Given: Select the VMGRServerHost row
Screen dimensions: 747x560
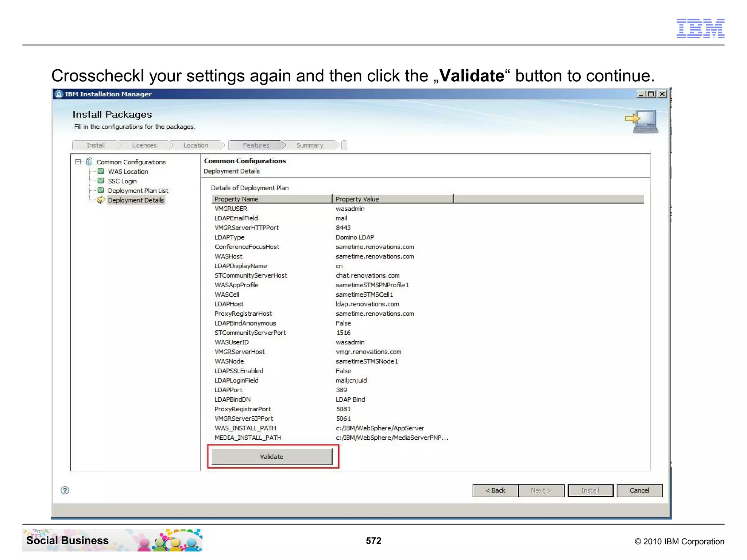Looking at the screenshot, I should pyautogui.click(x=427, y=351).
